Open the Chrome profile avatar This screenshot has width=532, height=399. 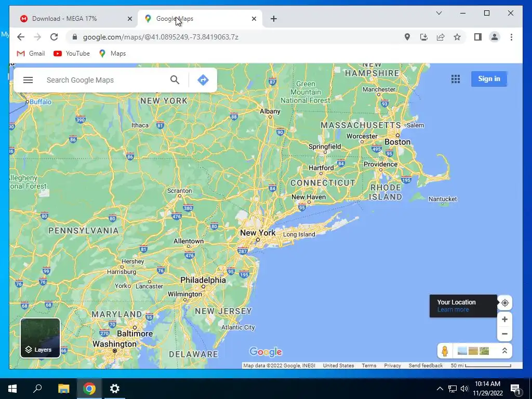point(495,37)
